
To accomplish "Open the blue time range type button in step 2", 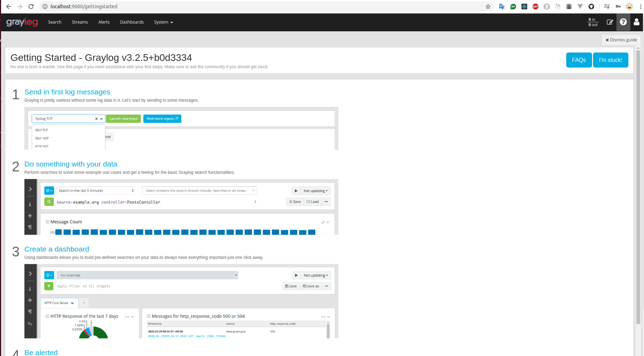I will 49,191.
